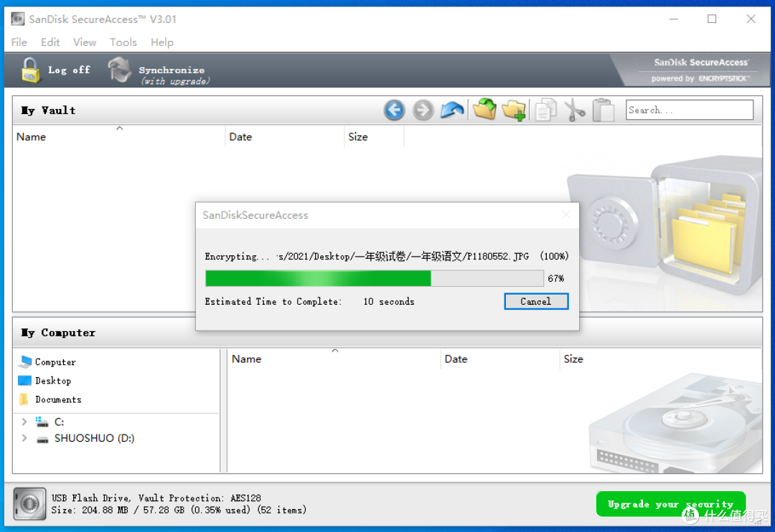The width and height of the screenshot is (775, 532).
Task: Click the scissors Cut icon
Action: point(574,110)
